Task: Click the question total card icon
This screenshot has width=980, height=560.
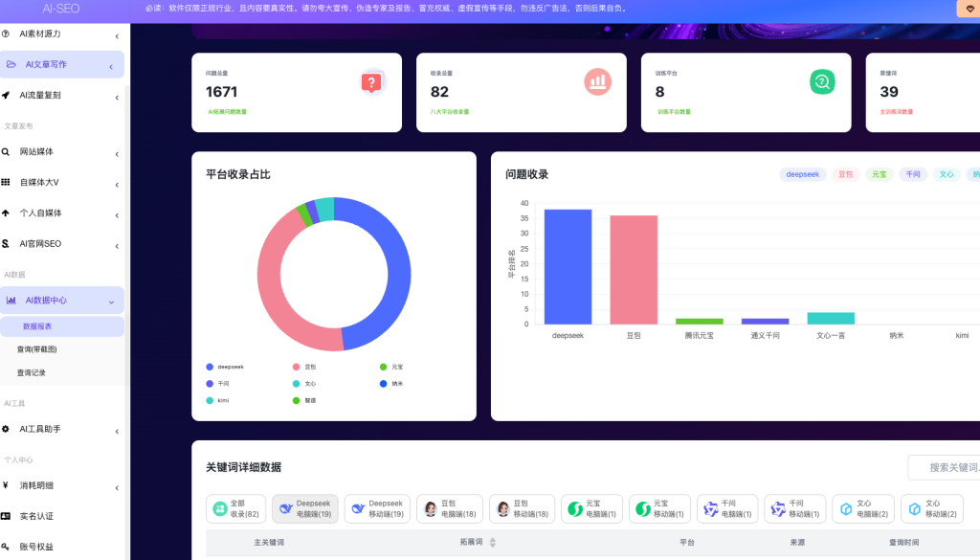Action: tap(371, 82)
